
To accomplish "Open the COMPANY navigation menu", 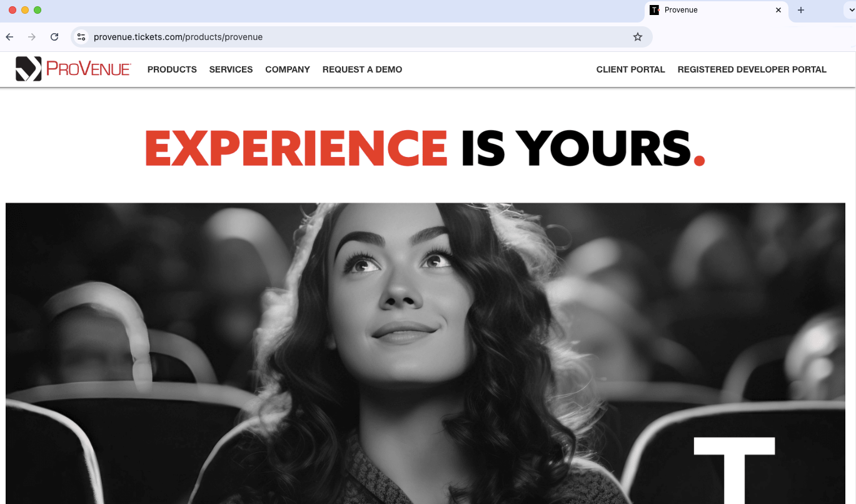I will tap(288, 69).
